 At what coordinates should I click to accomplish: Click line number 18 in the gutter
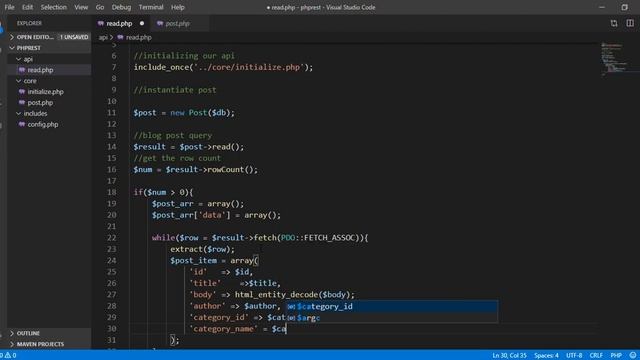(112, 192)
